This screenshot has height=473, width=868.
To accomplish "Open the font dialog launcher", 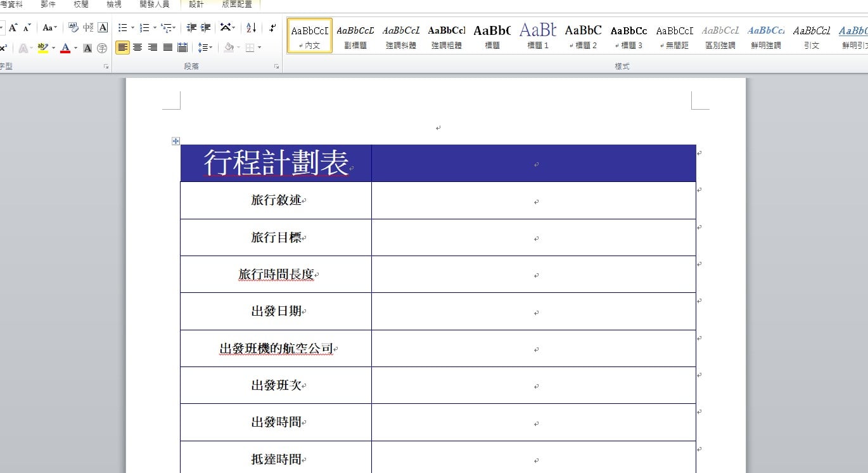I will click(x=106, y=66).
